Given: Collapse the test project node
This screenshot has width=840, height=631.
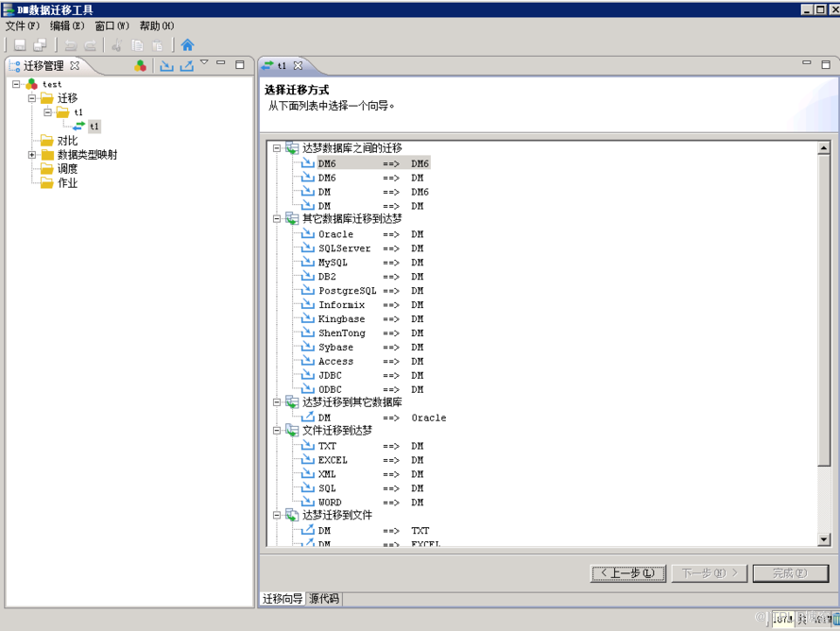Looking at the screenshot, I should 16,84.
